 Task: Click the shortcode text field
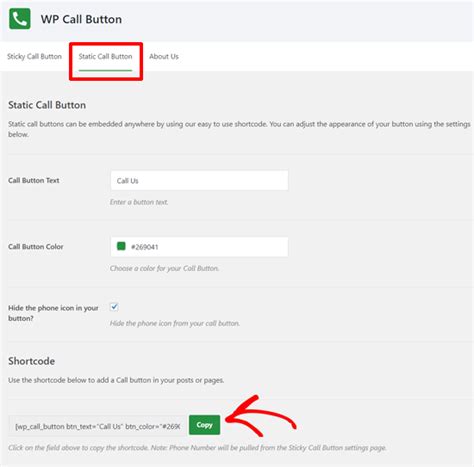[x=98, y=426]
